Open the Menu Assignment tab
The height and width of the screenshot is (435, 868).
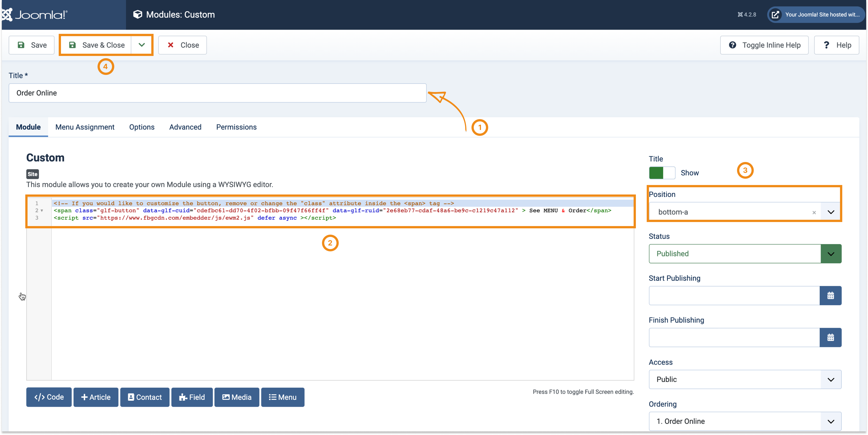85,127
